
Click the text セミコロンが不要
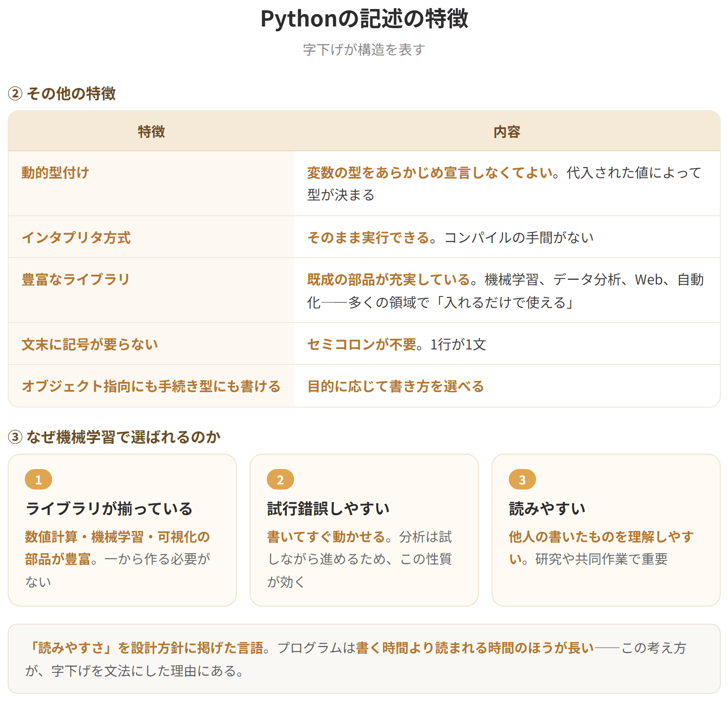tap(362, 344)
